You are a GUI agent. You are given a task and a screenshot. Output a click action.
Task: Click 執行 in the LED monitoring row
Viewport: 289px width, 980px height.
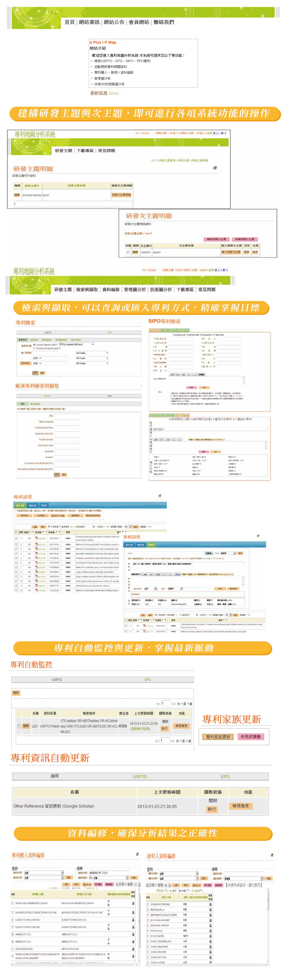point(165,729)
